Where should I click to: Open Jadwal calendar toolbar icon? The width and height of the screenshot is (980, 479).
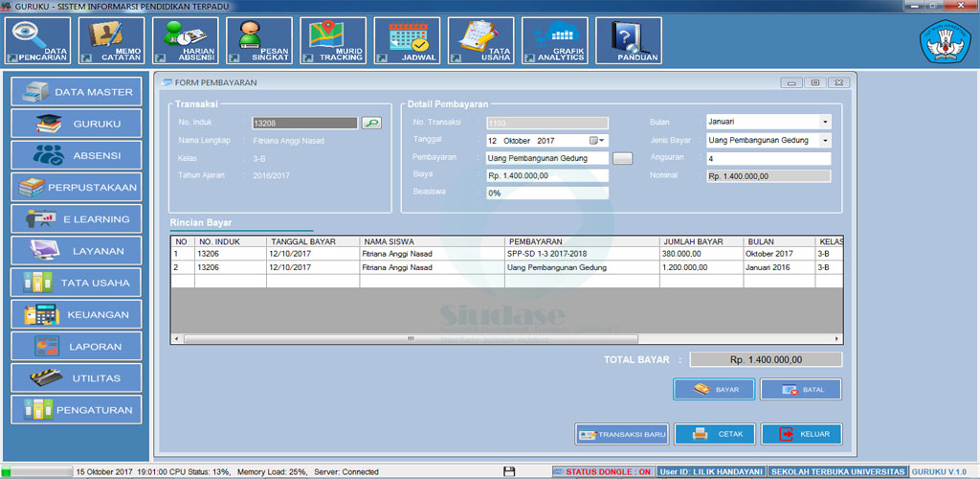click(407, 40)
